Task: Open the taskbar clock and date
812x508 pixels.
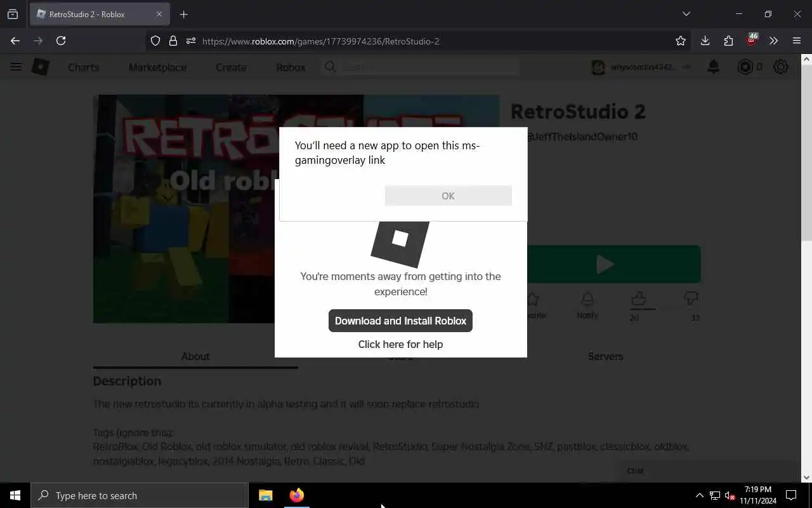Action: (x=757, y=495)
